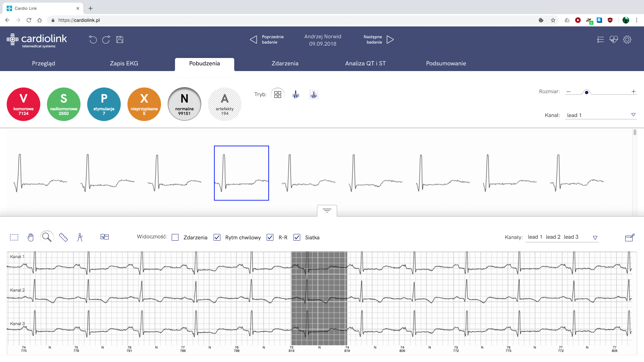Click the undo arrow icon
The width and height of the screenshot is (644, 362).
93,40
